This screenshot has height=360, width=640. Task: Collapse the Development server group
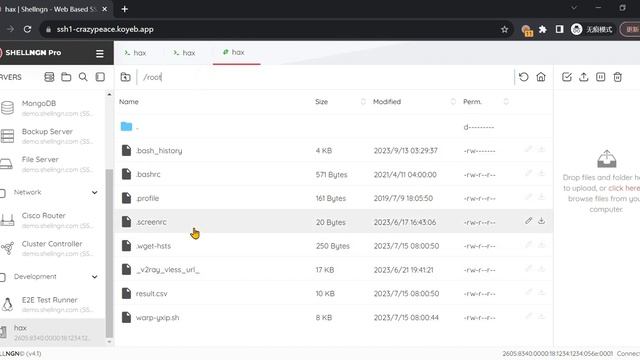pos(95,277)
